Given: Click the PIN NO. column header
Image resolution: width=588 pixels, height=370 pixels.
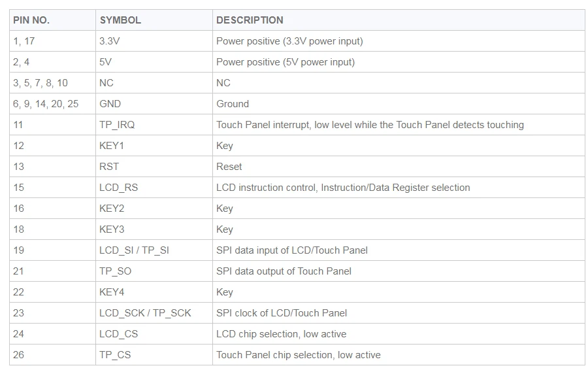Looking at the screenshot, I should (x=52, y=20).
